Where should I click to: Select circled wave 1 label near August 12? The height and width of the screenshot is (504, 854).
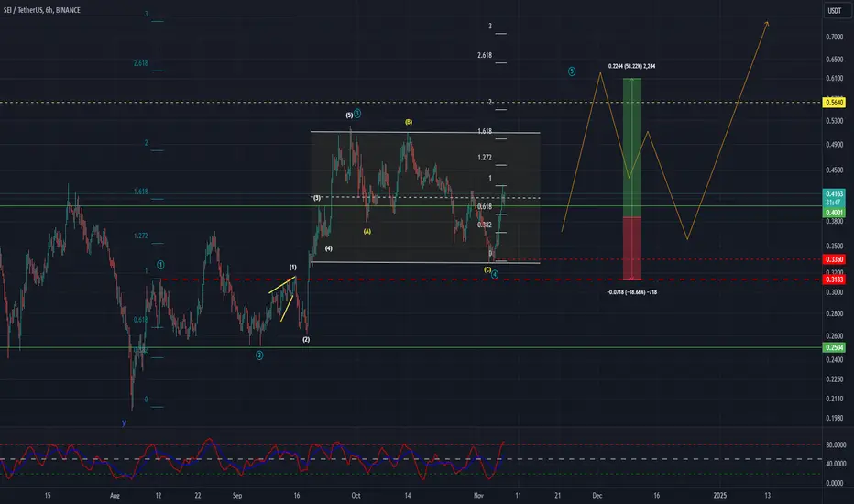(x=160, y=265)
